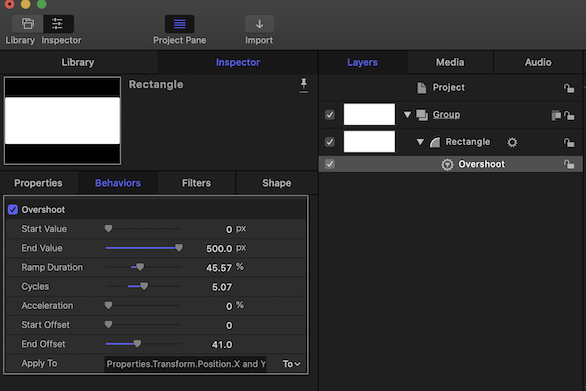
Task: Click the Group layer stack icon
Action: click(x=422, y=115)
